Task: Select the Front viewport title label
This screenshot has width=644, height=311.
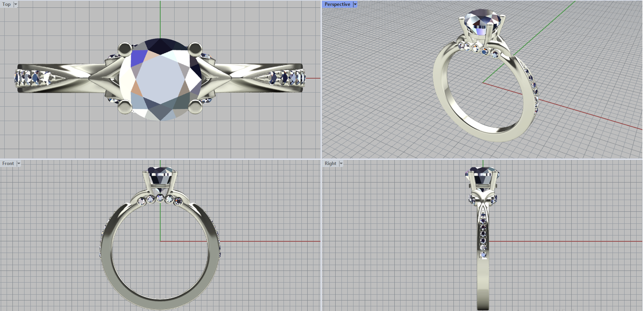Action: click(x=8, y=164)
